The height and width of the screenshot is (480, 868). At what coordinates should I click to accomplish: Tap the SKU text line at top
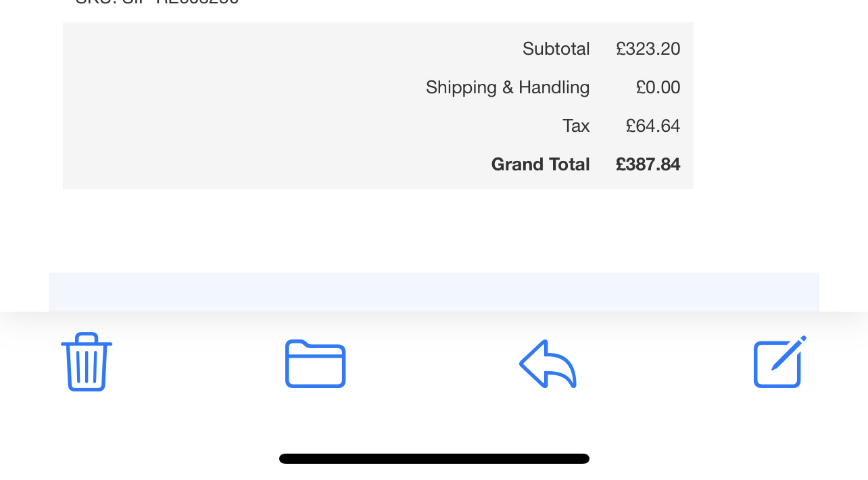(x=157, y=2)
